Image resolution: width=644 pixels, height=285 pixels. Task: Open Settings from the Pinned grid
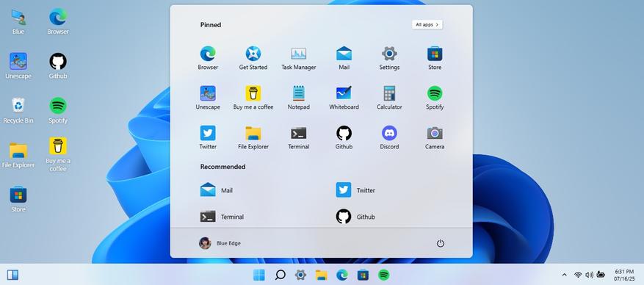pos(389,58)
